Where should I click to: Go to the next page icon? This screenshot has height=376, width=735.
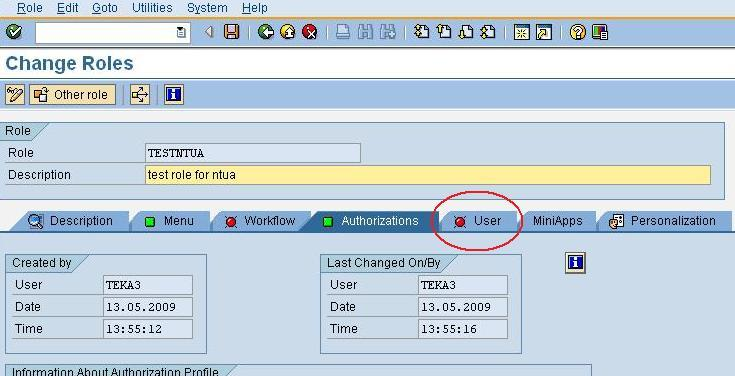465,32
